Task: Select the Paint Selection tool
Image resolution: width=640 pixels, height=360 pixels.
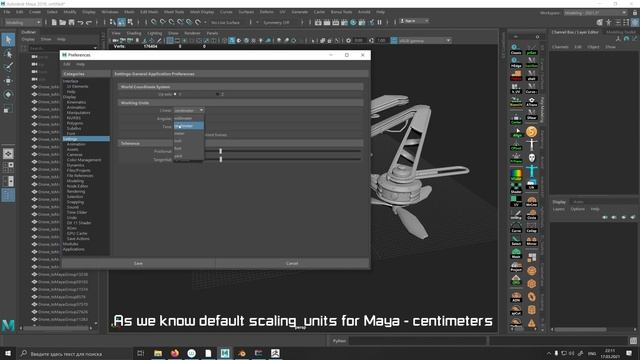Action: [x=8, y=67]
